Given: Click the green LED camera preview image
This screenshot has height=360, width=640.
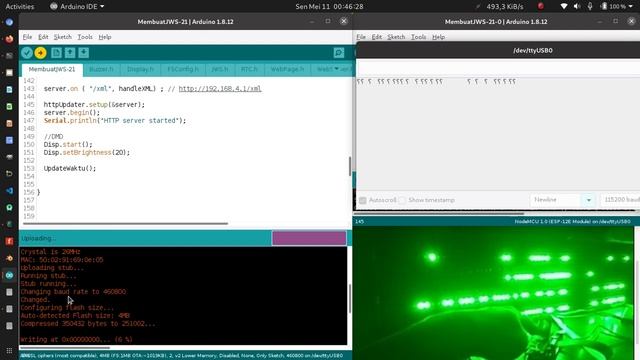Looking at the screenshot, I should pyautogui.click(x=493, y=293).
